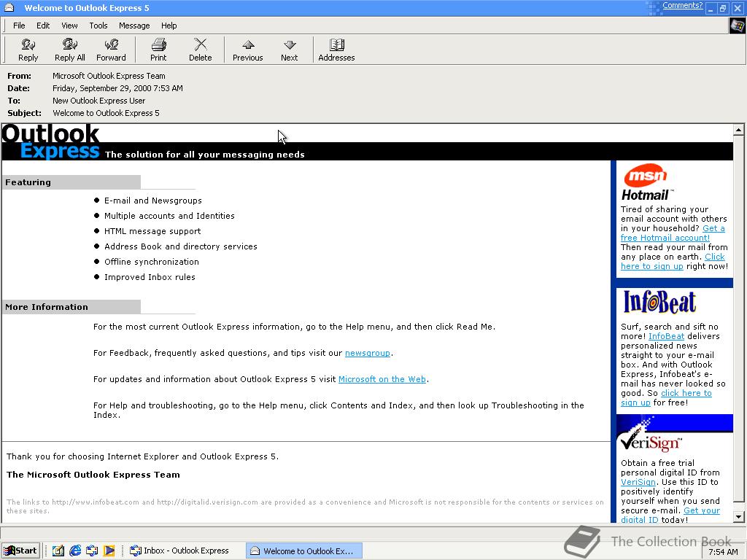747x560 pixels.
Task: Click the date Friday, September 29, 2000
Action: tap(117, 88)
